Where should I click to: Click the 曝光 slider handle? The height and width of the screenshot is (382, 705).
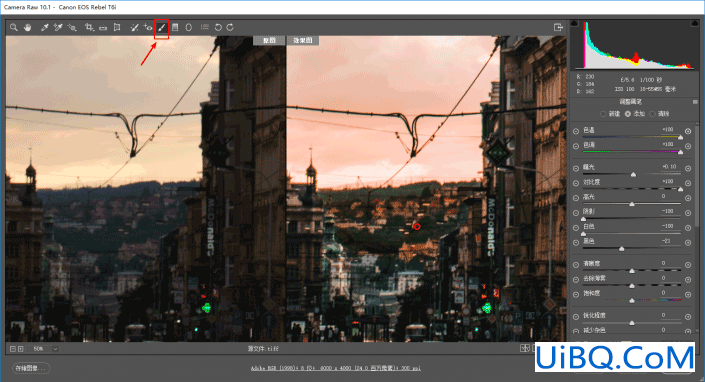(x=633, y=174)
